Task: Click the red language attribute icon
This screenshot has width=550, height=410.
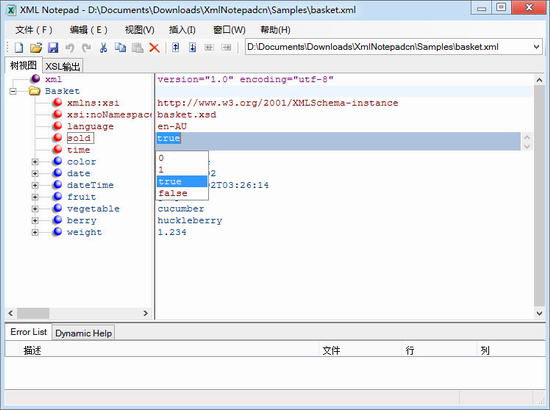Action: (x=58, y=126)
